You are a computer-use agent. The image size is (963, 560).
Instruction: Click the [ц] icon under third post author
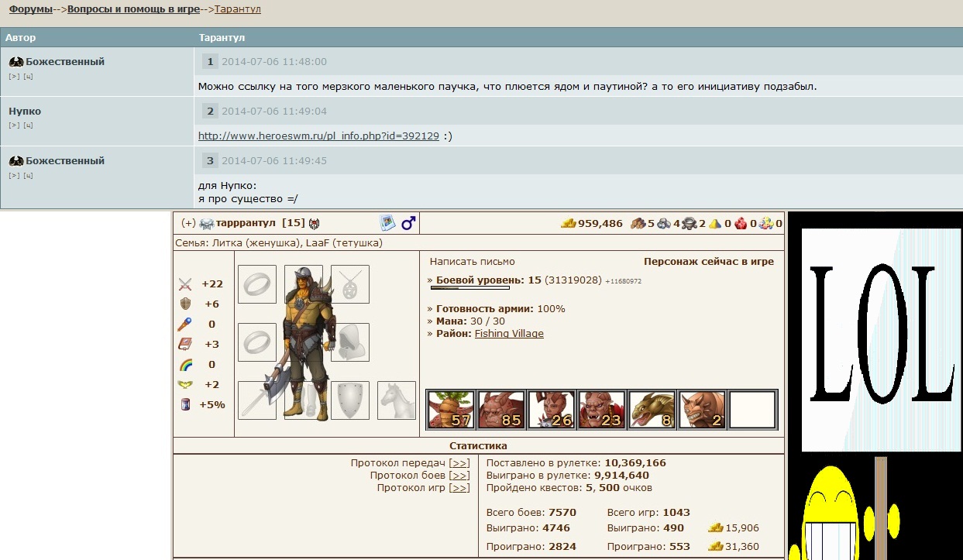28,175
